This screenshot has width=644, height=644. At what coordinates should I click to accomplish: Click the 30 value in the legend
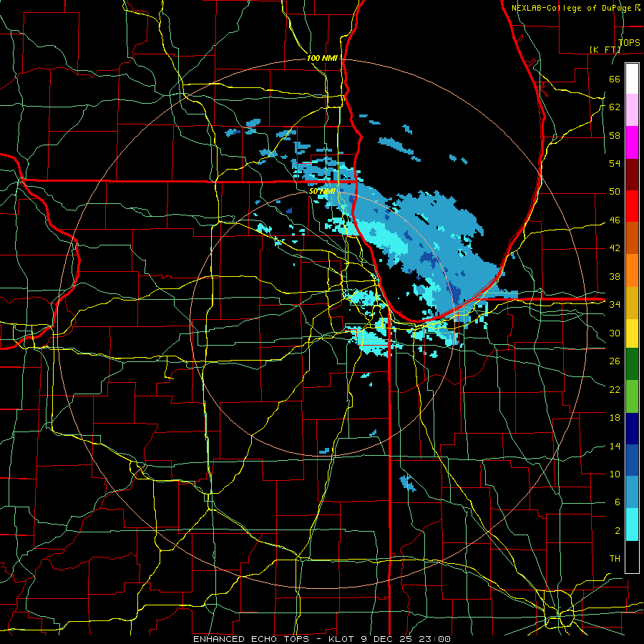(615, 333)
